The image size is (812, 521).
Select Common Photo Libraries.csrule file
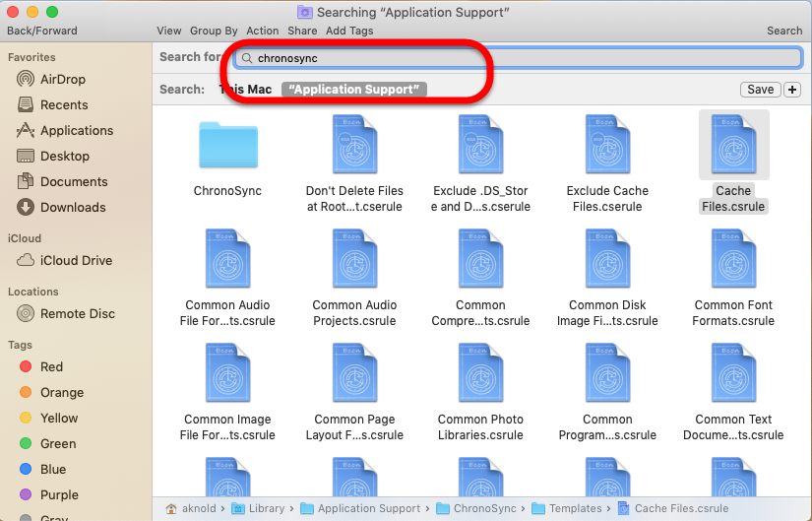coord(480,374)
